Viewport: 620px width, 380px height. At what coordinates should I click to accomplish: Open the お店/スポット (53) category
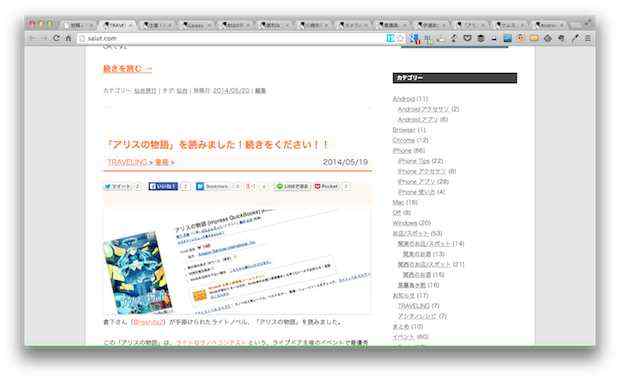click(x=411, y=233)
